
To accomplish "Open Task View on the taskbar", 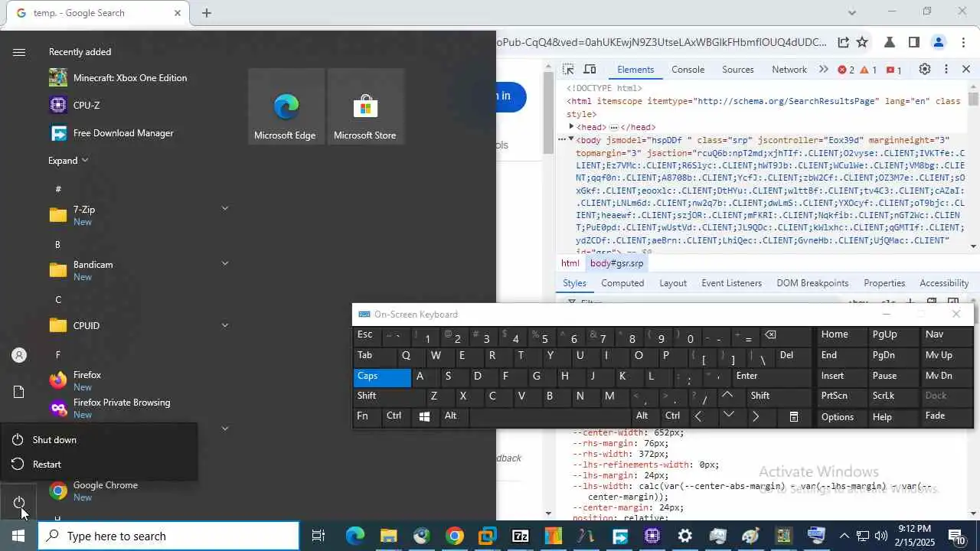I will tap(318, 536).
